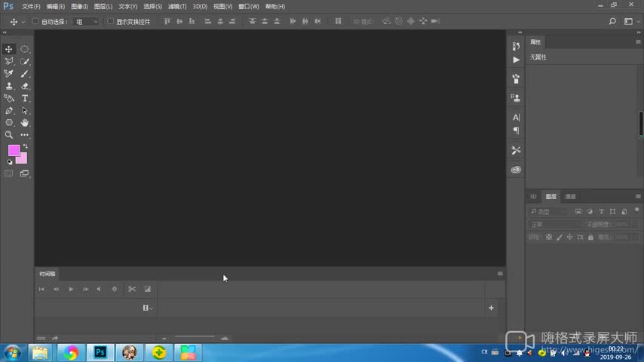This screenshot has width=644, height=362.
Task: Open the Edit menu
Action: click(56, 7)
